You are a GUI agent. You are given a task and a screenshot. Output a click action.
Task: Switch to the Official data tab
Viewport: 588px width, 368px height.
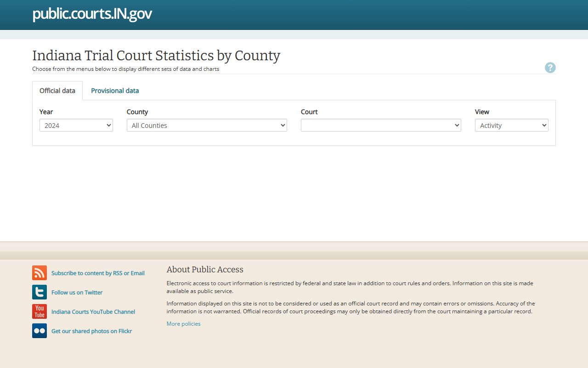(x=57, y=91)
